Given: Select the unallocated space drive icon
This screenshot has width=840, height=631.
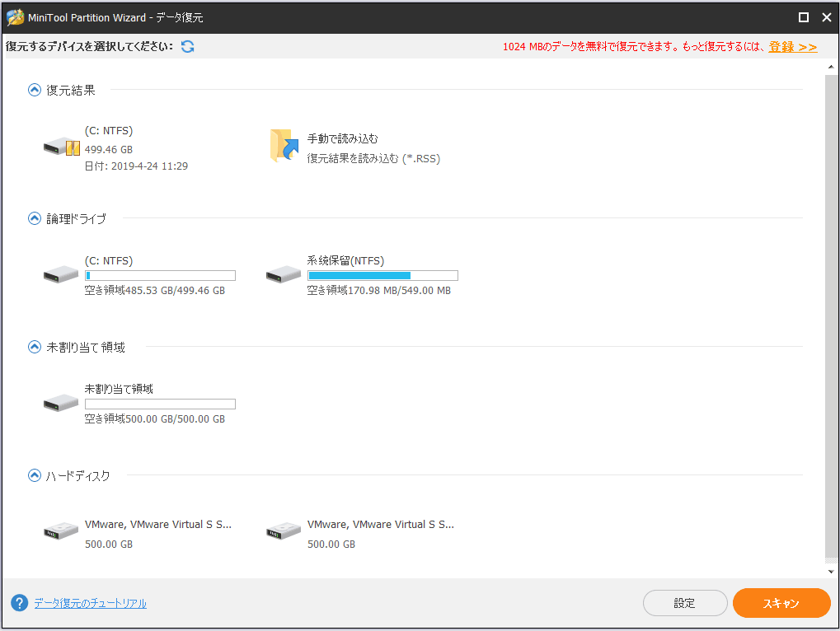Looking at the screenshot, I should pyautogui.click(x=61, y=403).
